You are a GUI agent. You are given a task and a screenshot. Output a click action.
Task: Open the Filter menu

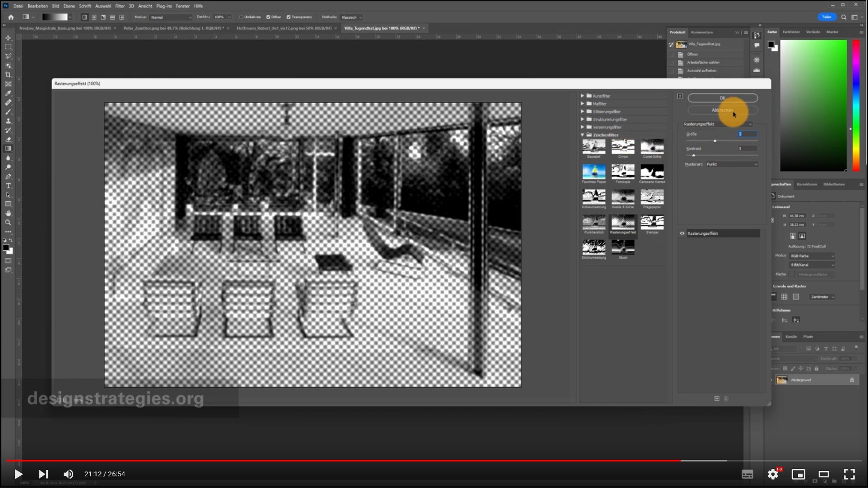click(119, 6)
